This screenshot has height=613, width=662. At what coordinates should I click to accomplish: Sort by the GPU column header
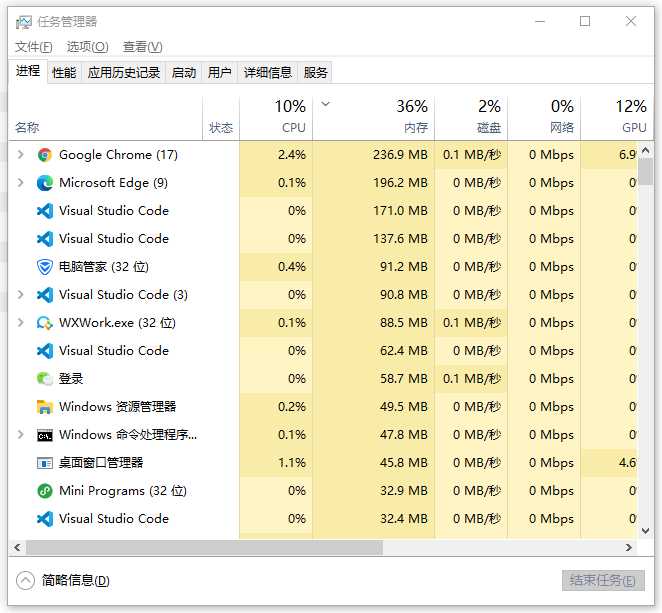tap(617, 118)
